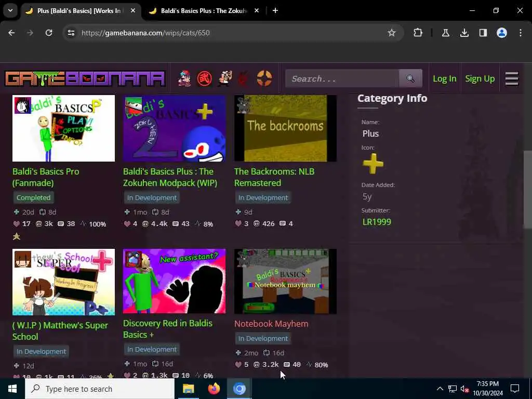This screenshot has height=399, width=532.
Task: Open the Baldi's Basics Pro (Fanmade) link
Action: [46, 177]
